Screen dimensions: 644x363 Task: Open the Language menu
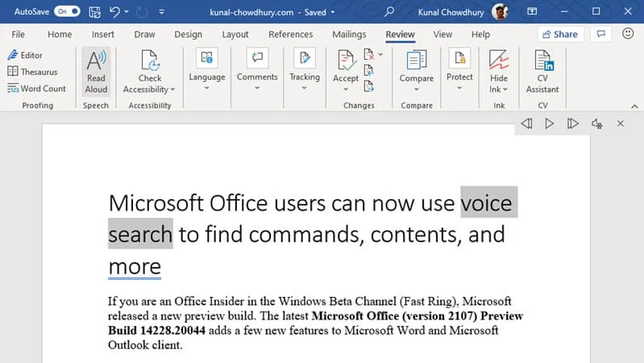pyautogui.click(x=207, y=70)
